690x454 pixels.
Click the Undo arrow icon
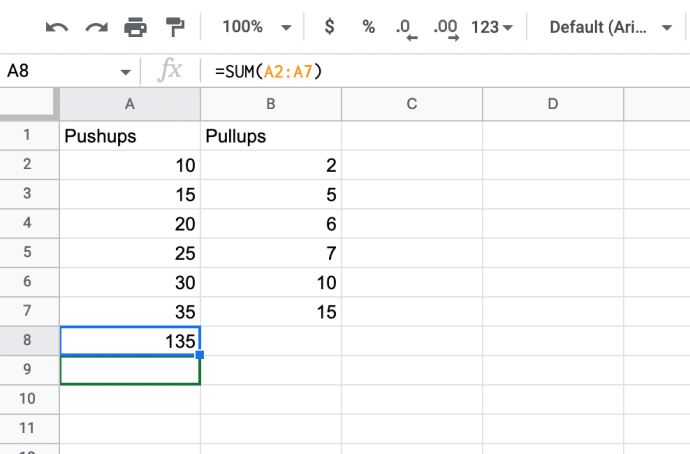tap(57, 27)
